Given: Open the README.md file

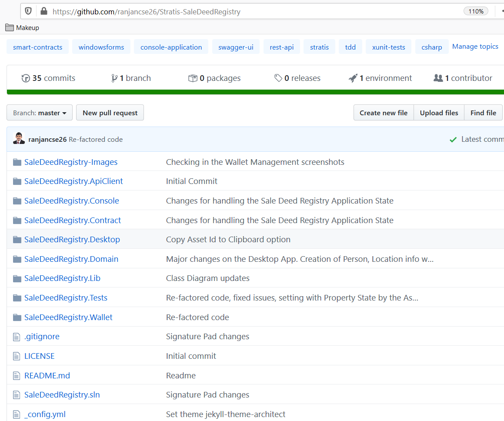Looking at the screenshot, I should pyautogui.click(x=47, y=376).
